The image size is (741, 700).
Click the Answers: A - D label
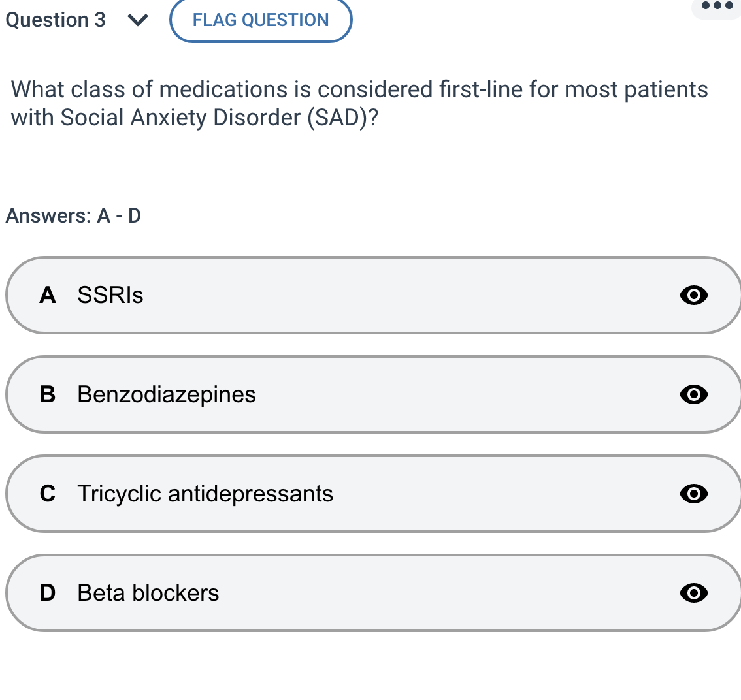click(73, 215)
